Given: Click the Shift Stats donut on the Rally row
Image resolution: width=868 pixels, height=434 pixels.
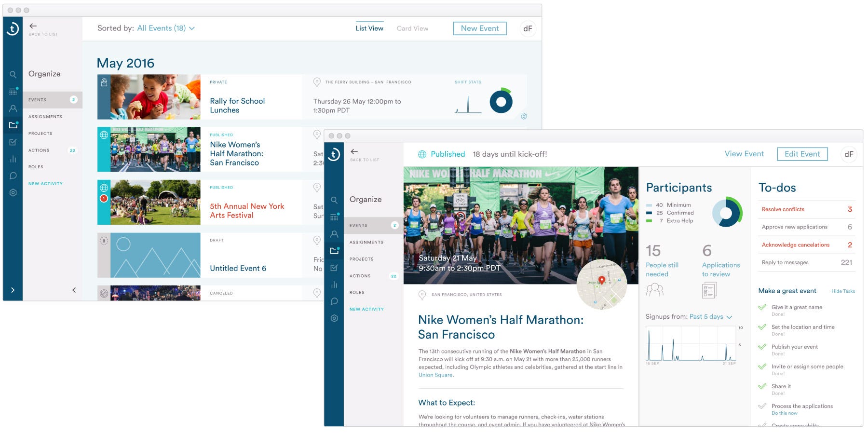Looking at the screenshot, I should tap(501, 101).
